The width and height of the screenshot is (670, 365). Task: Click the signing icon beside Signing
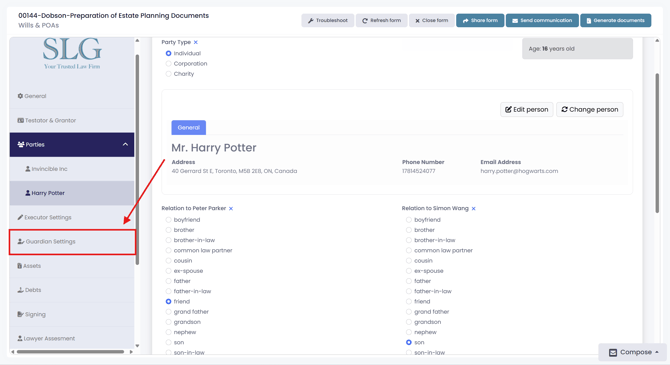pyautogui.click(x=20, y=315)
